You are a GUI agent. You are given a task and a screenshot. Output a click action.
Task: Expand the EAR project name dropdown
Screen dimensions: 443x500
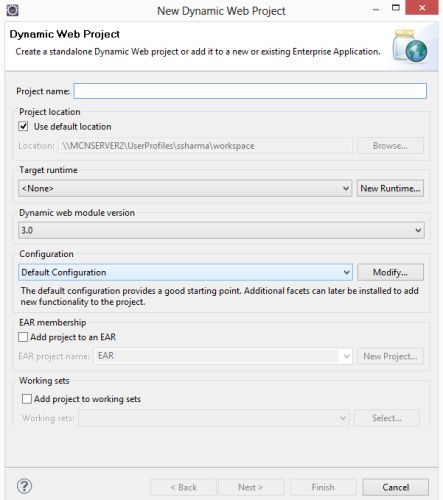223,356
